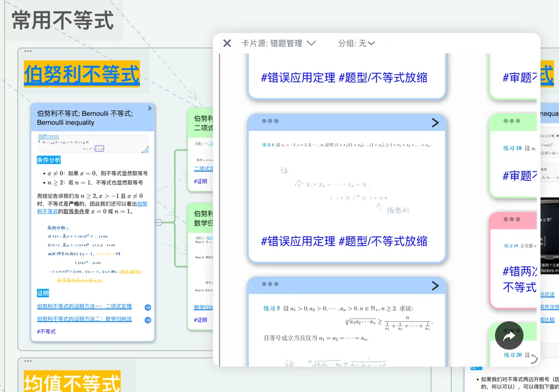Click the round share arrow button

click(509, 335)
